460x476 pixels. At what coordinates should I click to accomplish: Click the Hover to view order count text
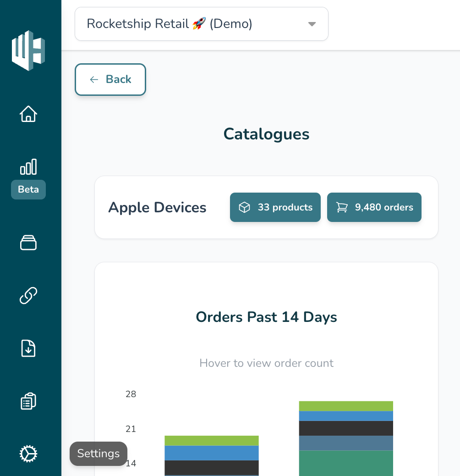267,363
